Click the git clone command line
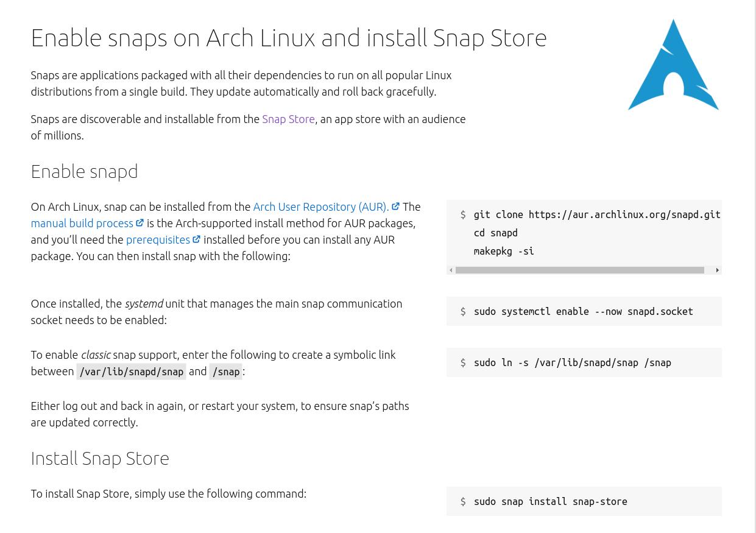 (x=597, y=214)
